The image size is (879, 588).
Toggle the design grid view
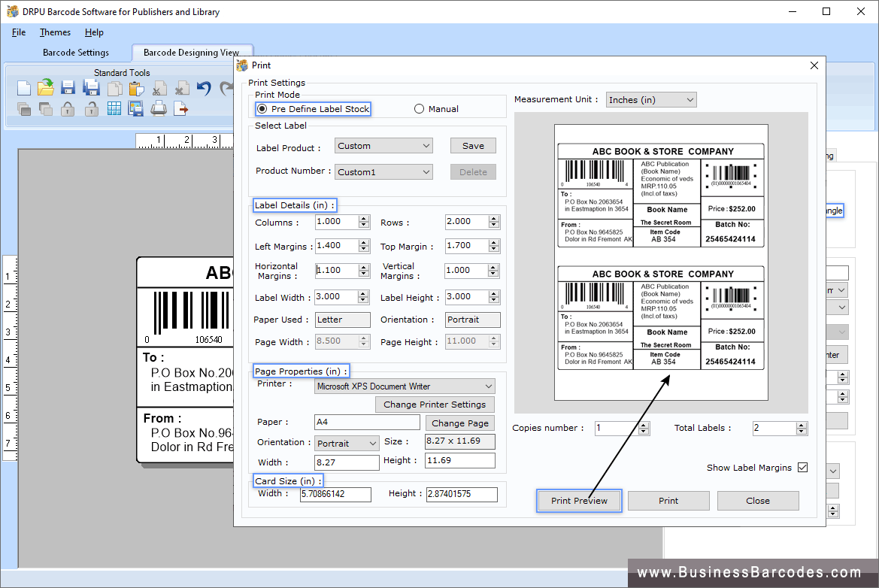click(x=114, y=109)
